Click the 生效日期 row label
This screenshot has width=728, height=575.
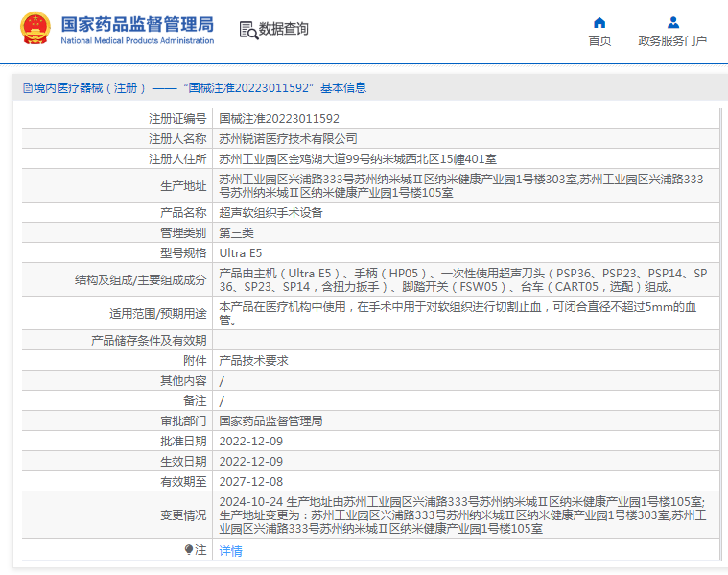(183, 462)
